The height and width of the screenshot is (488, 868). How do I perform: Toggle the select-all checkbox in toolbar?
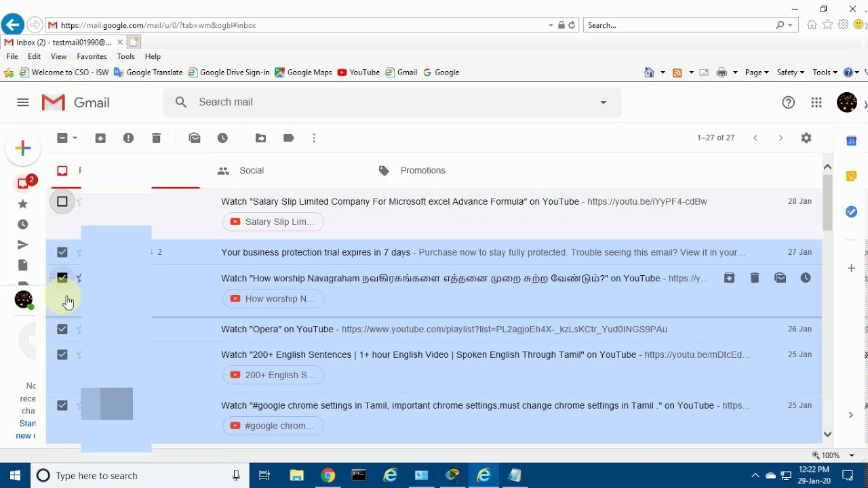pyautogui.click(x=62, y=138)
